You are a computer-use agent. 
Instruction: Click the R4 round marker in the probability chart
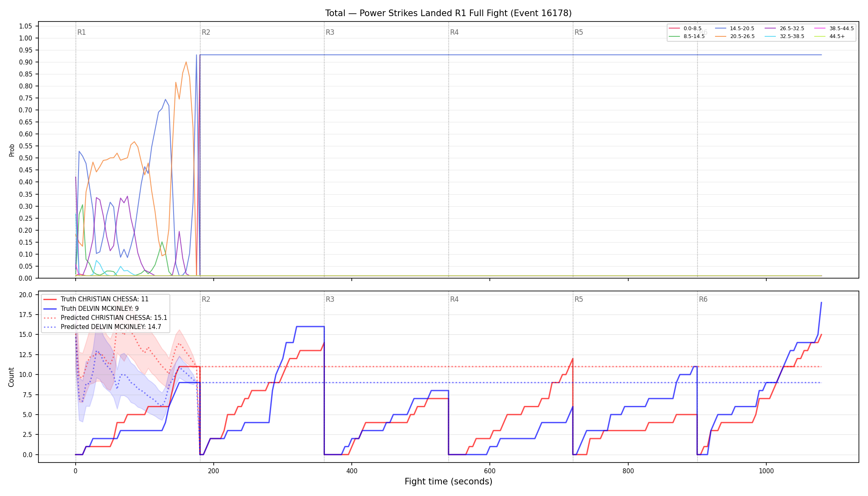pyautogui.click(x=454, y=32)
